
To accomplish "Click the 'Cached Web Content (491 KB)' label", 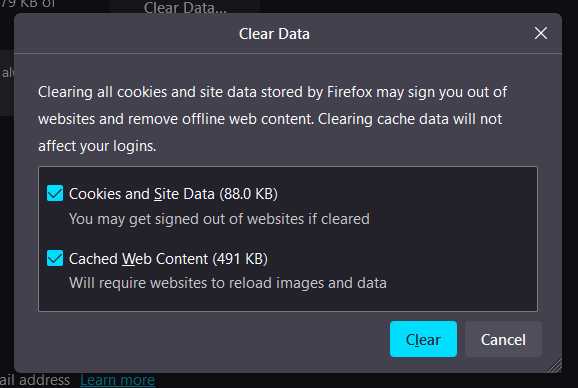I will tap(168, 259).
